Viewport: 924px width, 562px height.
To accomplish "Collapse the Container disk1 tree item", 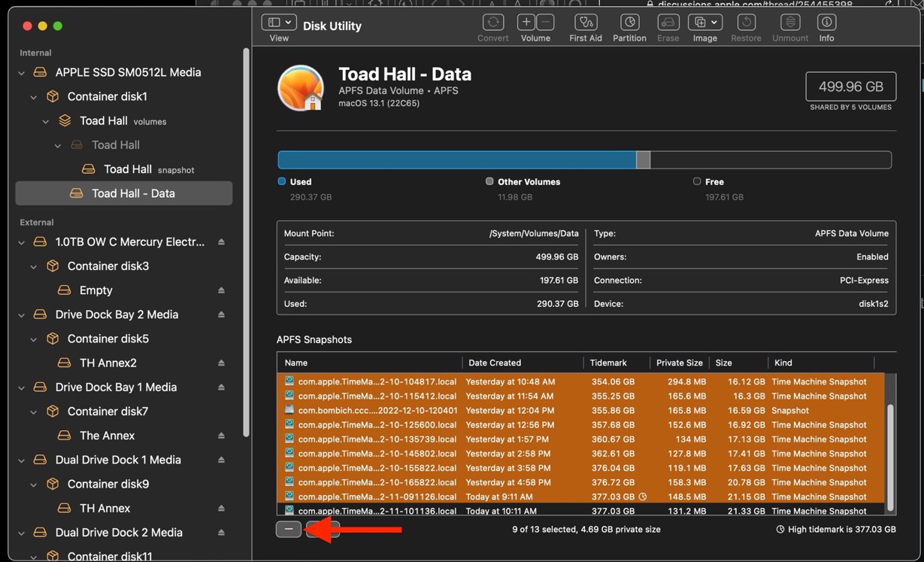I will (x=33, y=96).
